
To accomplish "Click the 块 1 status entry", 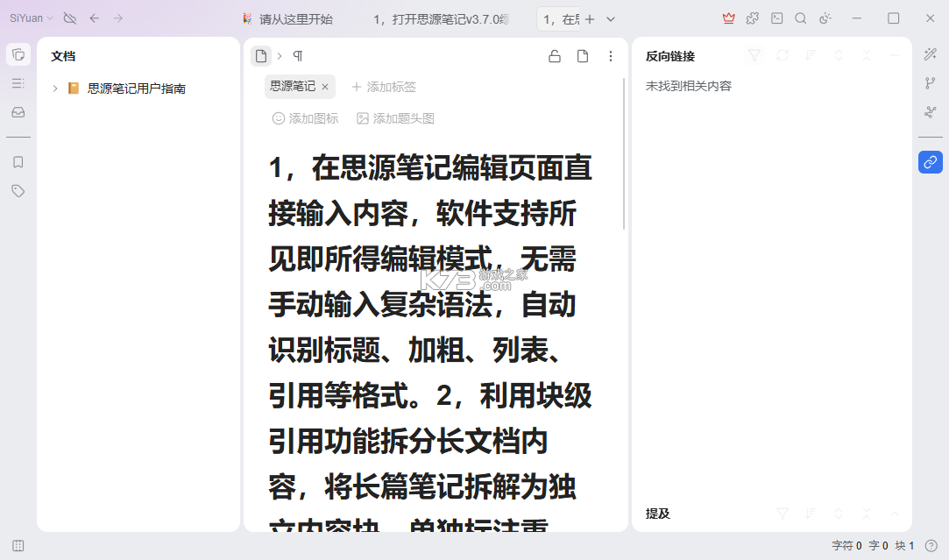I will [904, 545].
